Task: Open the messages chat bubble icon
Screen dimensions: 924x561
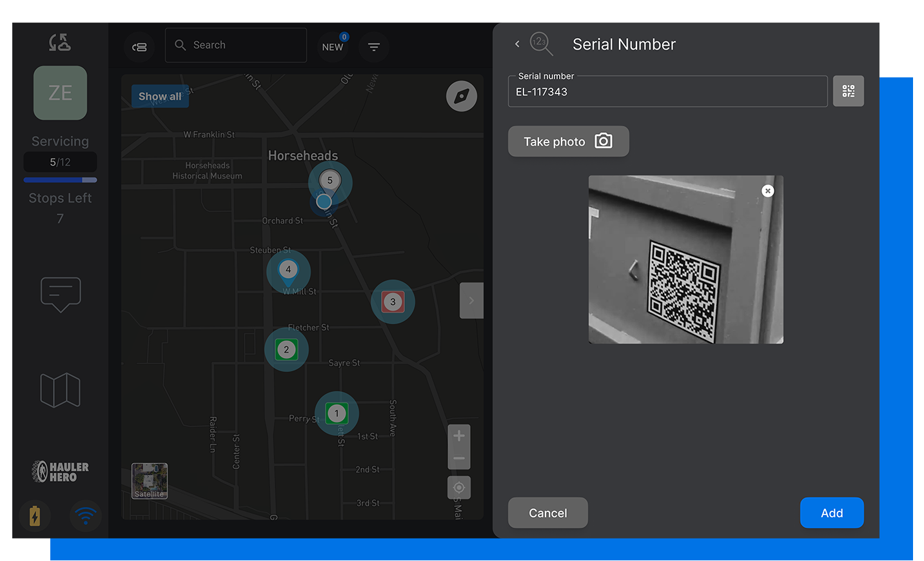Action: coord(61,295)
